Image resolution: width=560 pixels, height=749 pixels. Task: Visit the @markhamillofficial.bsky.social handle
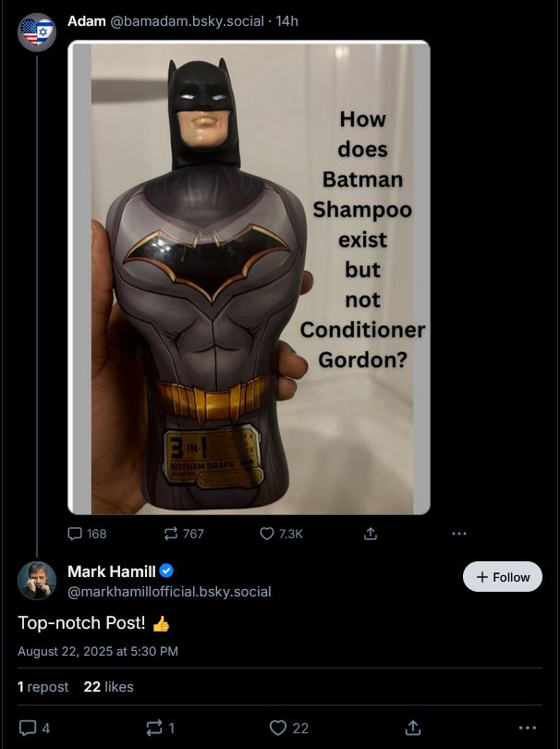[169, 592]
